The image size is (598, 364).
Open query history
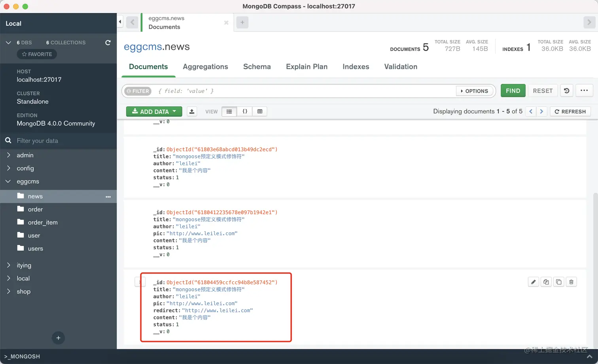coord(567,91)
